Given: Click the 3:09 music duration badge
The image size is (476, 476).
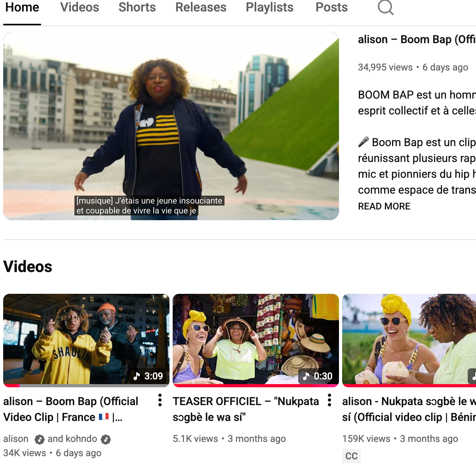Looking at the screenshot, I should pos(149,376).
